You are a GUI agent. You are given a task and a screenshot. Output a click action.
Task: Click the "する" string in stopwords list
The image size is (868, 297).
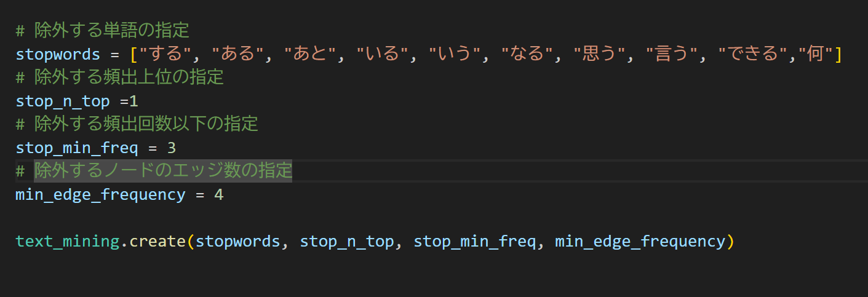pos(164,54)
